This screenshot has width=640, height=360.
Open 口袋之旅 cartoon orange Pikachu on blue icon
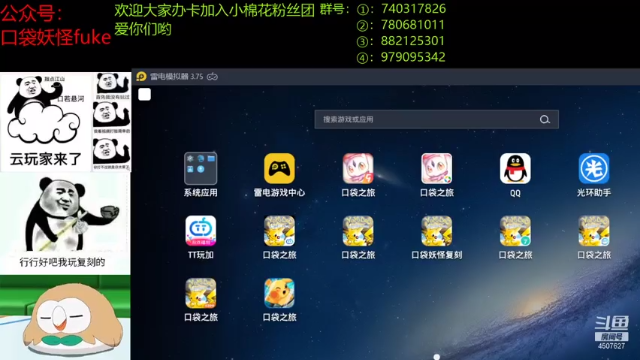[279, 293]
